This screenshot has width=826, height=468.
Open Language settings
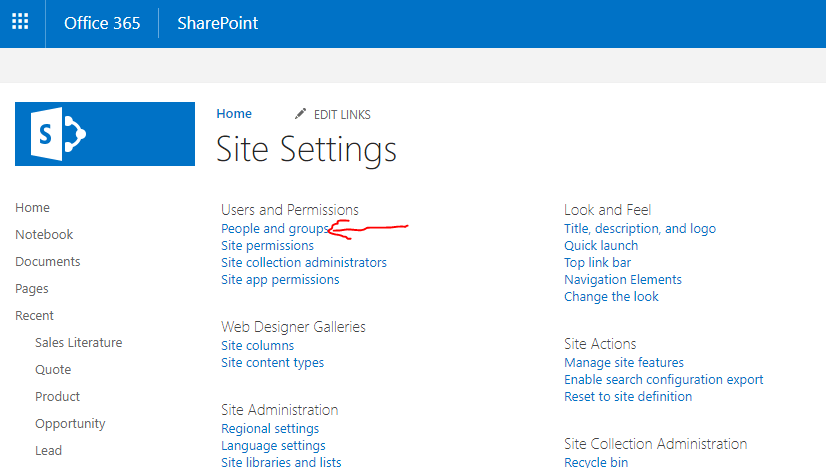pyautogui.click(x=273, y=446)
